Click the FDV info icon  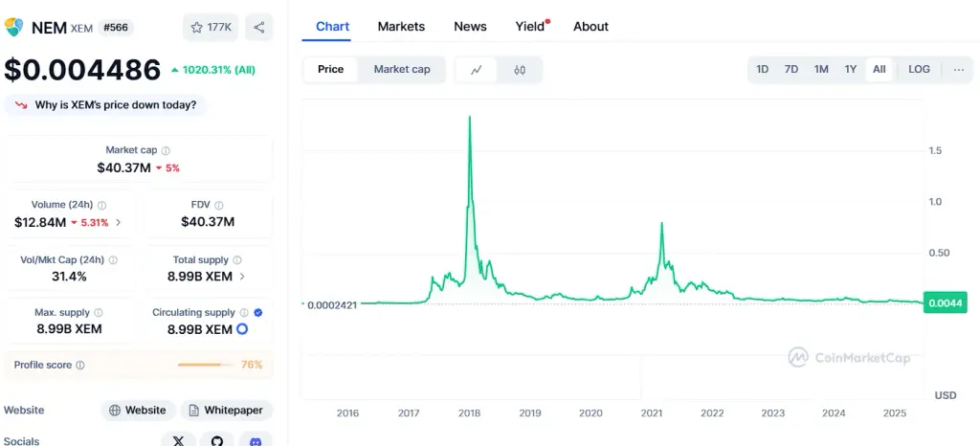click(219, 205)
